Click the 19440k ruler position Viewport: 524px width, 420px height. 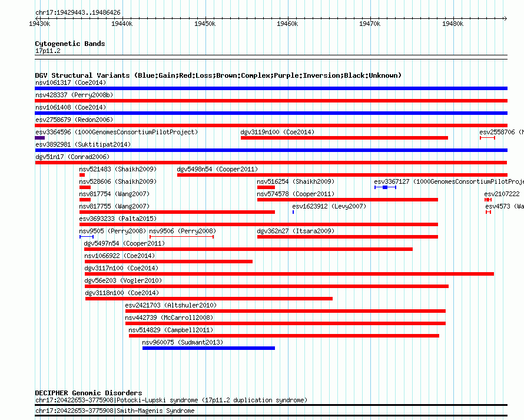click(122, 24)
